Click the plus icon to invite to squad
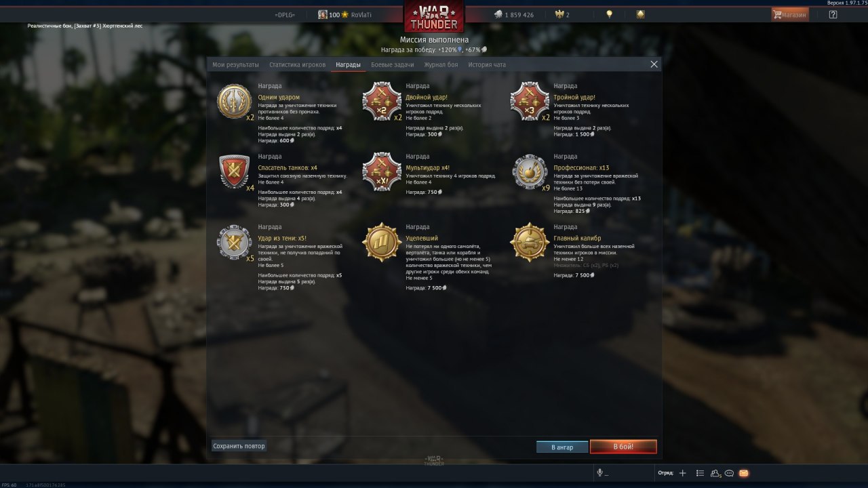 coord(682,473)
